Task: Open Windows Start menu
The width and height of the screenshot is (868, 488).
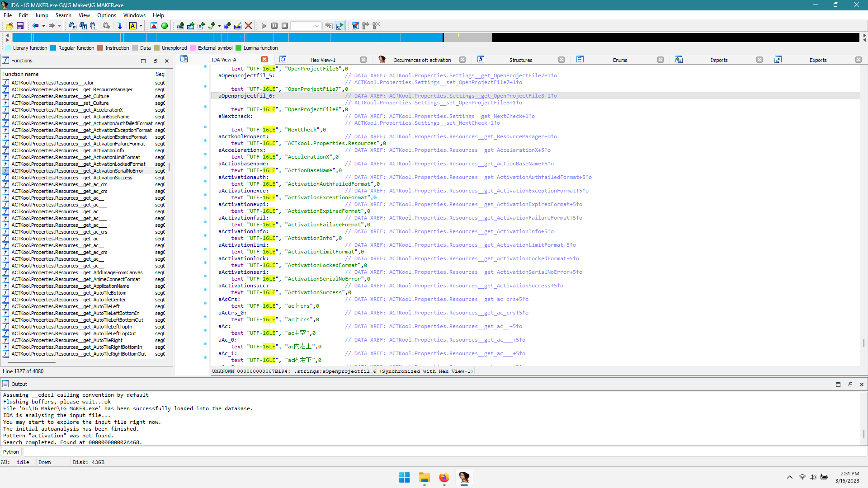Action: coord(404,478)
